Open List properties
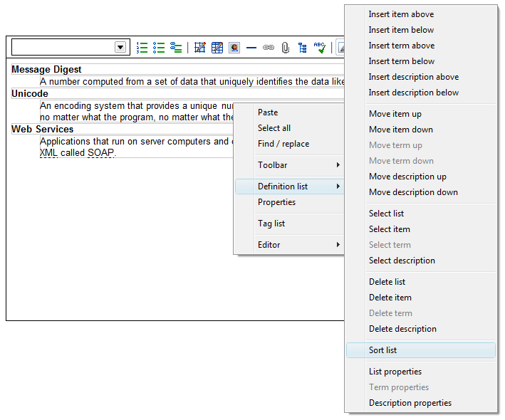This screenshot has height=420, width=505. tap(395, 372)
